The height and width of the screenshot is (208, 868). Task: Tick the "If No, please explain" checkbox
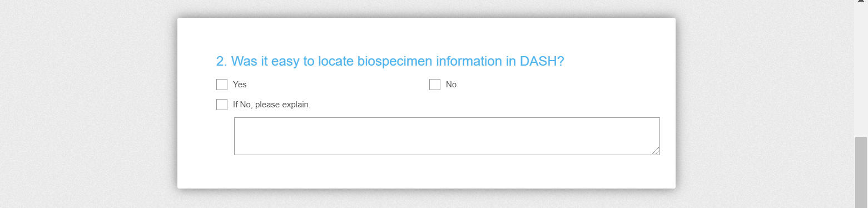[x=222, y=105]
